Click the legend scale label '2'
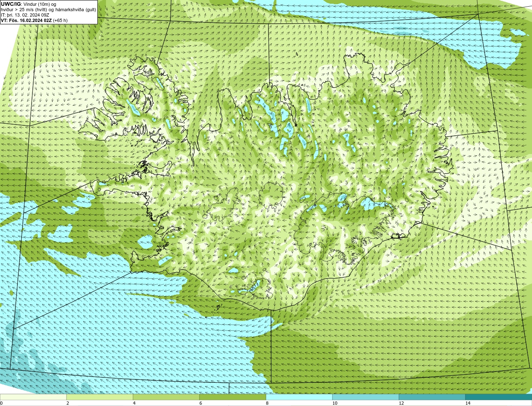The image size is (532, 406). (x=67, y=403)
